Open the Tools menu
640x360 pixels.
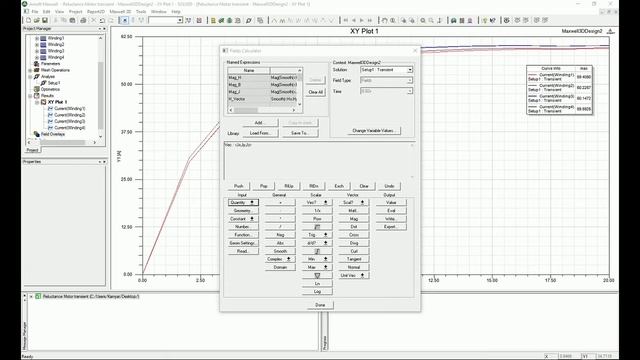[141, 12]
